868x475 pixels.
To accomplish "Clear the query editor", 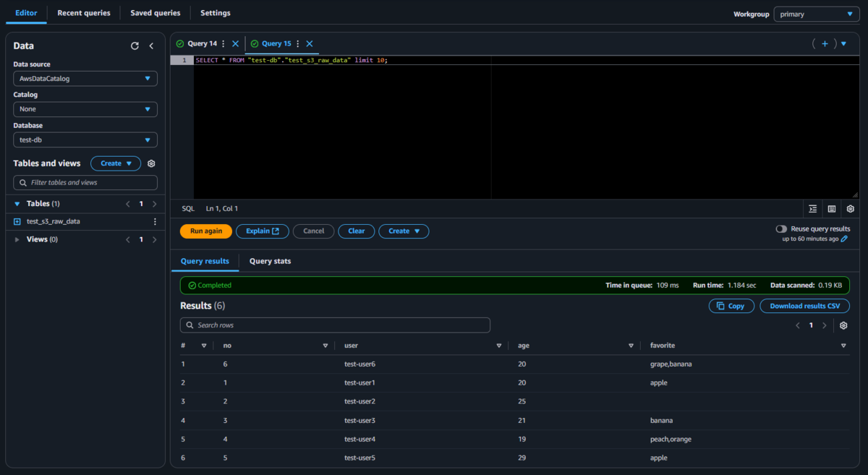I will pyautogui.click(x=357, y=231).
